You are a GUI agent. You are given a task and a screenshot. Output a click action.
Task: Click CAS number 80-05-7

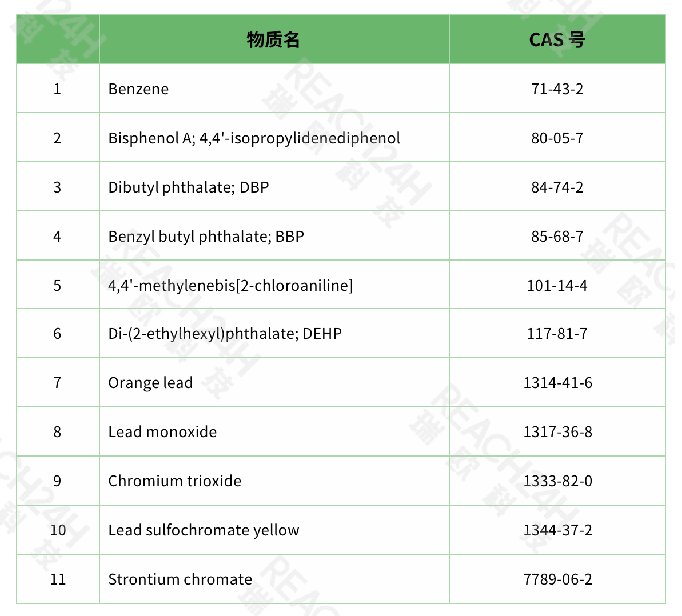(x=557, y=138)
